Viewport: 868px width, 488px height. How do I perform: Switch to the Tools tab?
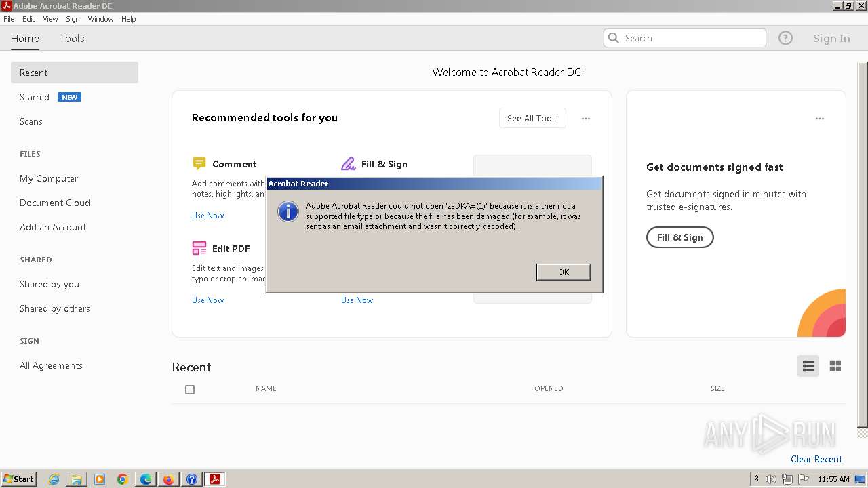point(72,39)
